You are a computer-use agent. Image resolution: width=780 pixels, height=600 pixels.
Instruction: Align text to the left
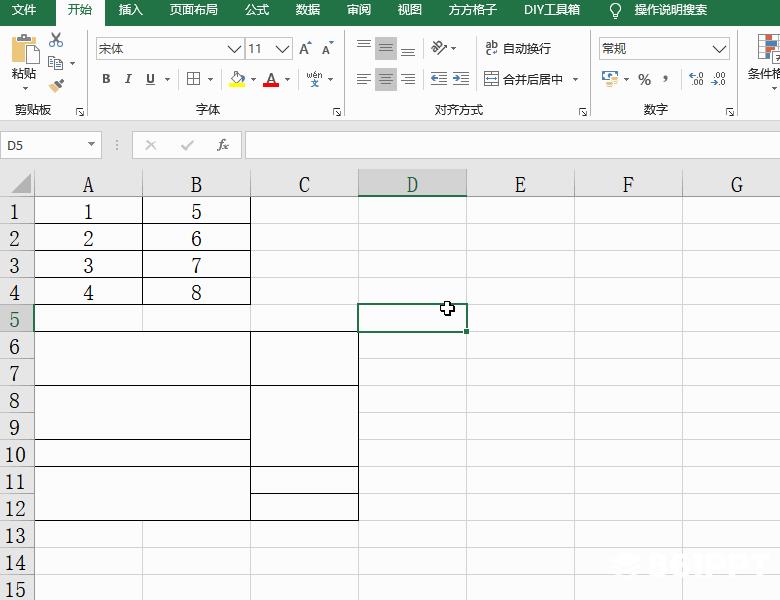pyautogui.click(x=364, y=79)
